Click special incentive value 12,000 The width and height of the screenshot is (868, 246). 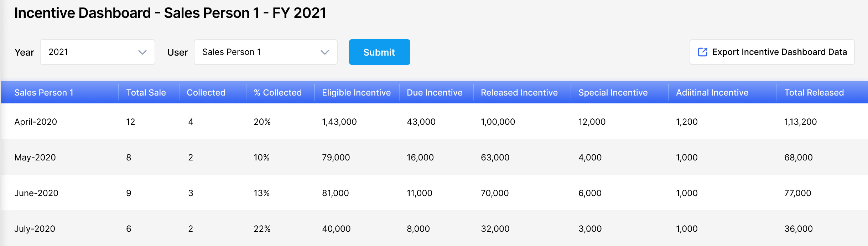pos(592,122)
